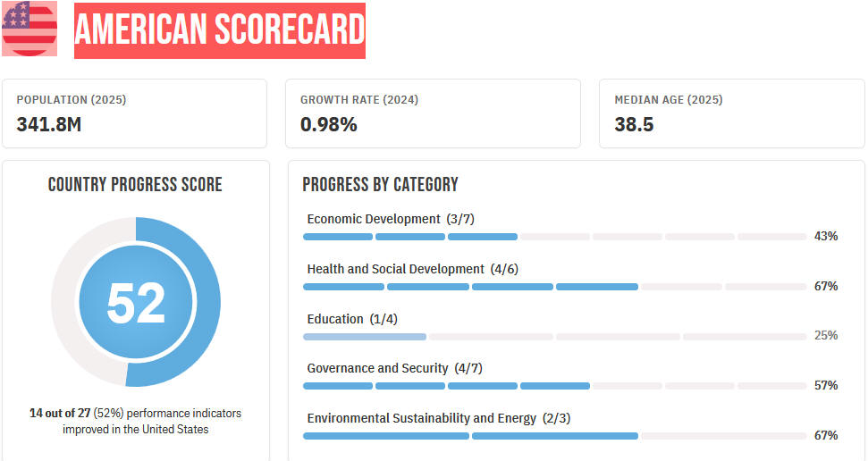
Task: Click the Governance and Security progress bar
Action: coord(554,386)
